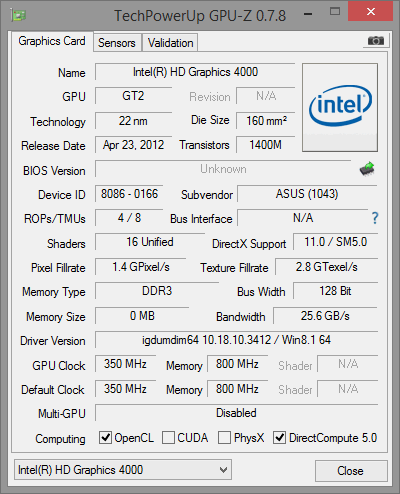This screenshot has height=494, width=400.
Task: Click the Default Clock row Memory 800 MHz
Action: (x=237, y=389)
